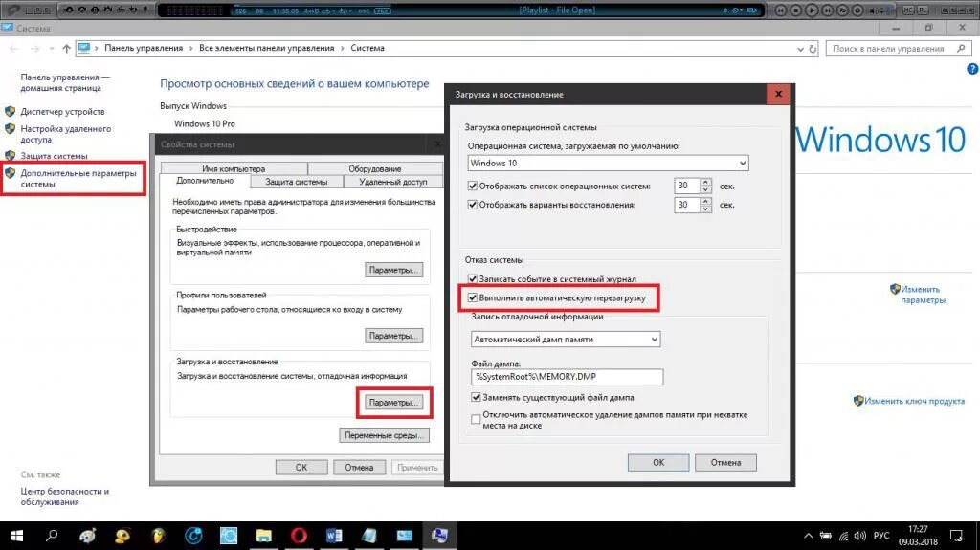Switch to the 'Защита системы' tab
Viewport: 980px width, 550px height.
297,182
